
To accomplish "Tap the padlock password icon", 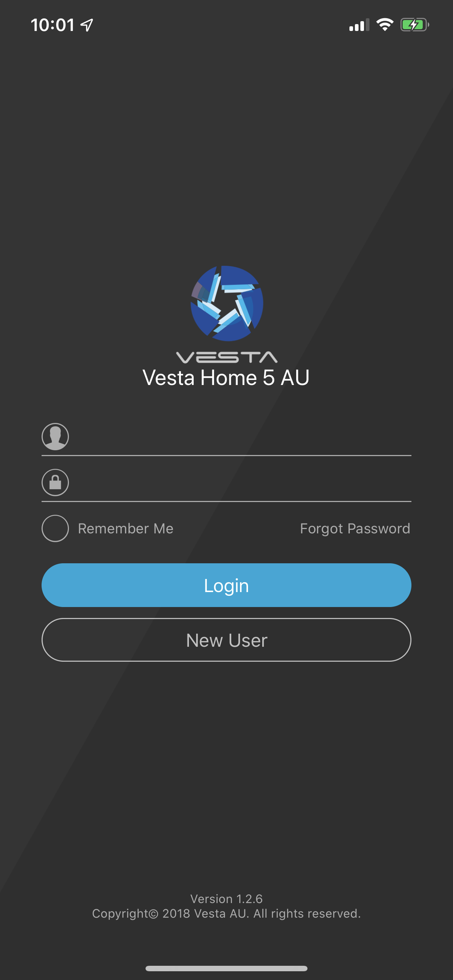I will (x=55, y=482).
